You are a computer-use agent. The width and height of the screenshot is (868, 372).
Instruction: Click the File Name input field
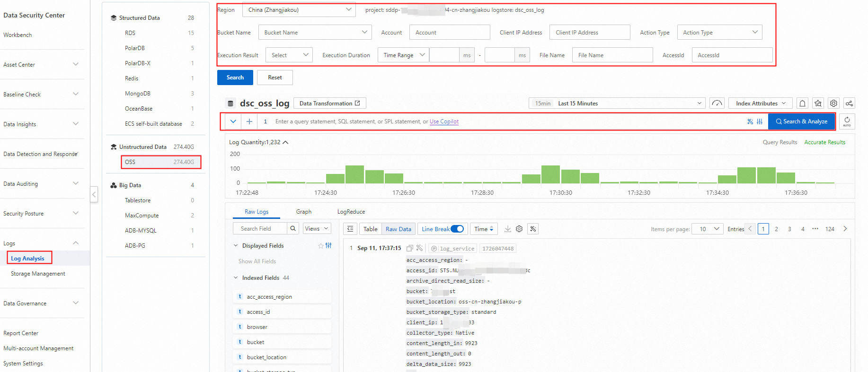tap(612, 55)
